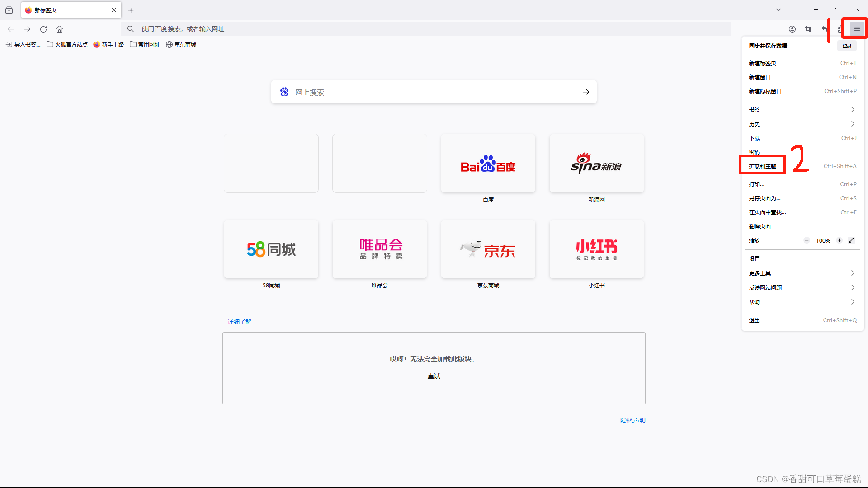868x488 pixels.
Task: Open a new tab with plus button
Action: pos(131,10)
